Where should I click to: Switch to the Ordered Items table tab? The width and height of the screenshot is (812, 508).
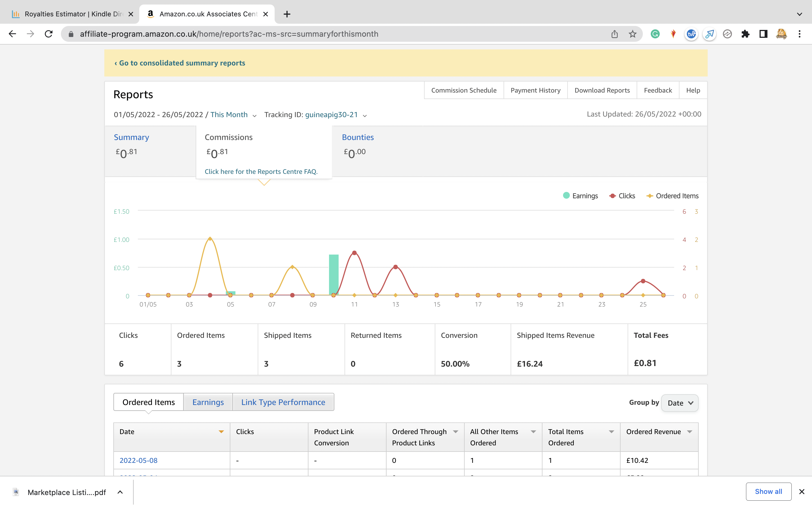coord(148,402)
